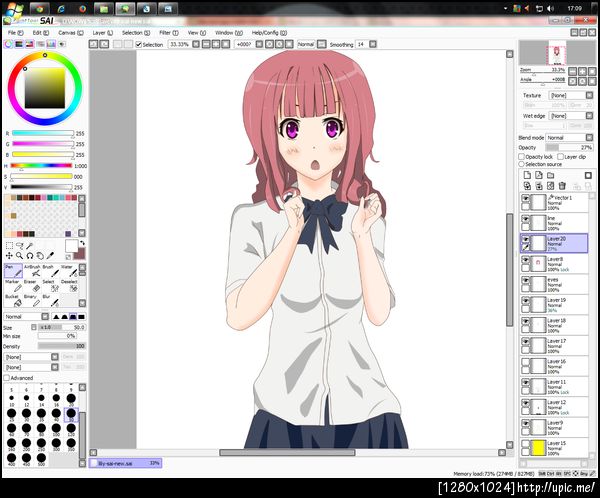
Task: Toggle the Selection display checkbox
Action: (139, 45)
